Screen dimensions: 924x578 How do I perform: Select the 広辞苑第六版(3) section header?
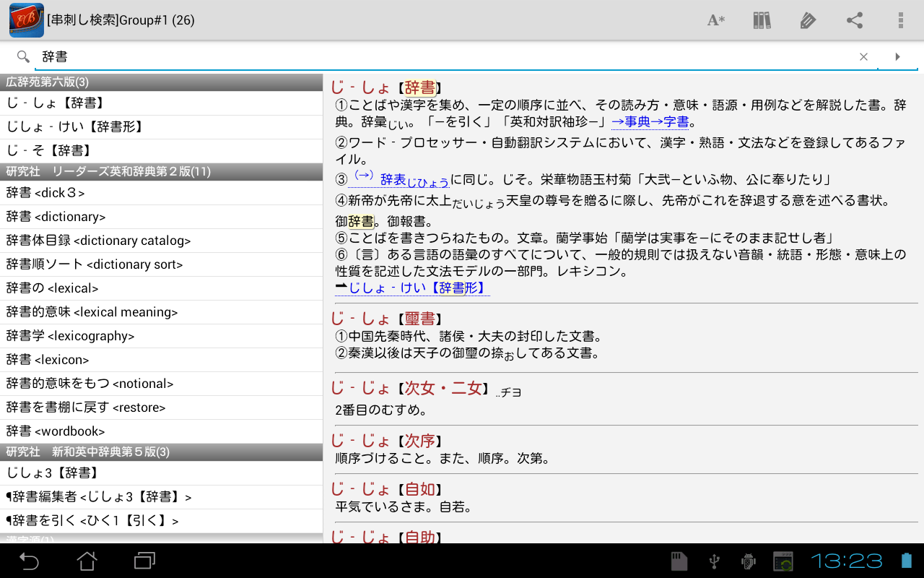point(161,82)
